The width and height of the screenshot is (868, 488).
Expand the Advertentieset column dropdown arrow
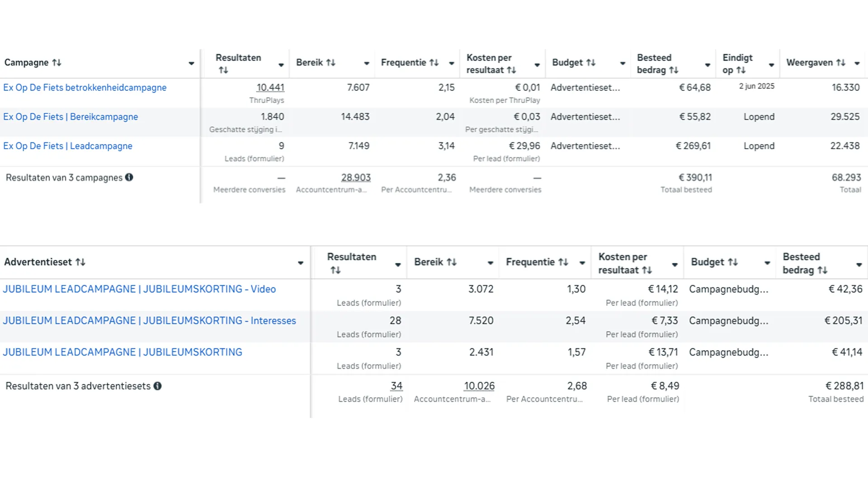[300, 263]
